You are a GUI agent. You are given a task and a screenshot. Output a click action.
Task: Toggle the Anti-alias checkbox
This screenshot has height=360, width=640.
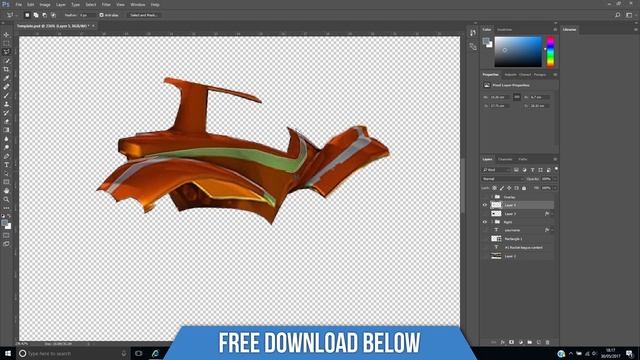102,15
